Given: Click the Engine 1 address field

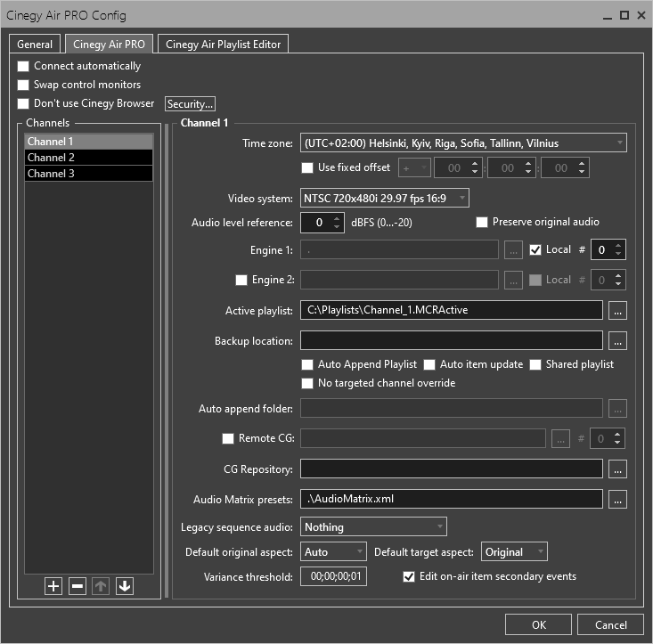Looking at the screenshot, I should (399, 249).
